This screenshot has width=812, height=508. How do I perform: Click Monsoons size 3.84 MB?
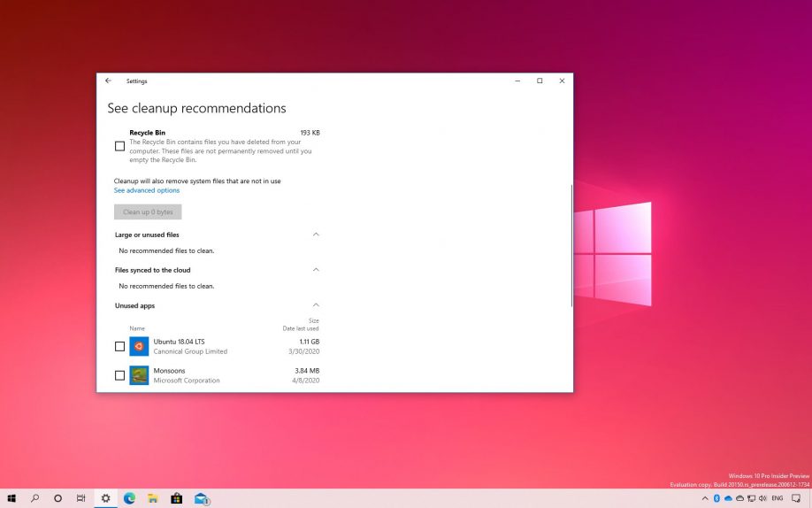coord(307,371)
